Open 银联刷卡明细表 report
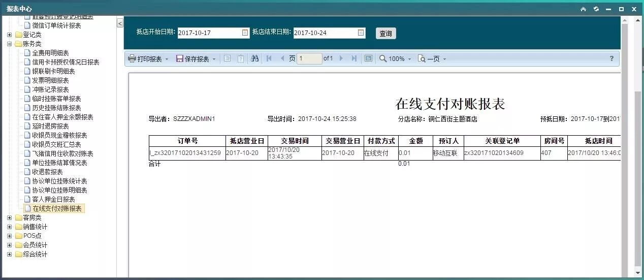The height and width of the screenshot is (280, 644). (x=53, y=71)
